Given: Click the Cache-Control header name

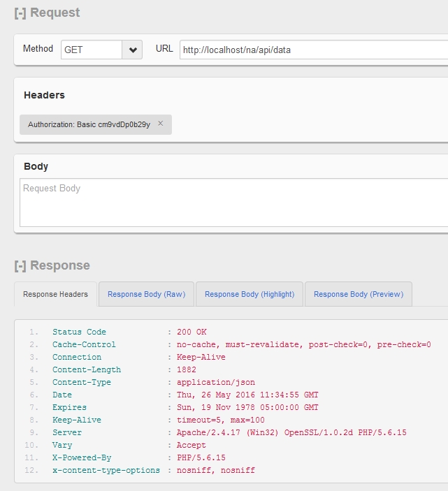Looking at the screenshot, I should pos(84,344).
